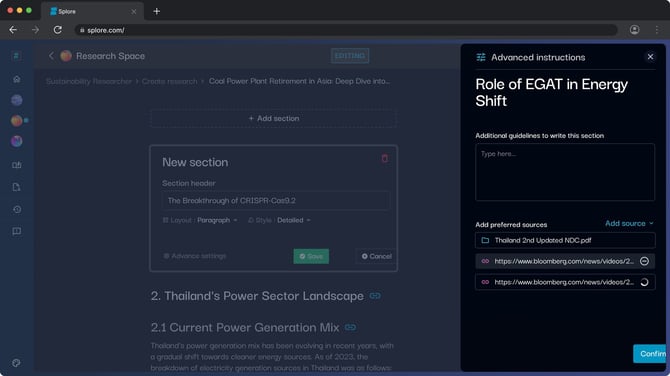670x376 pixels.
Task: Open the documents icon in sidebar
Action: (x=17, y=187)
